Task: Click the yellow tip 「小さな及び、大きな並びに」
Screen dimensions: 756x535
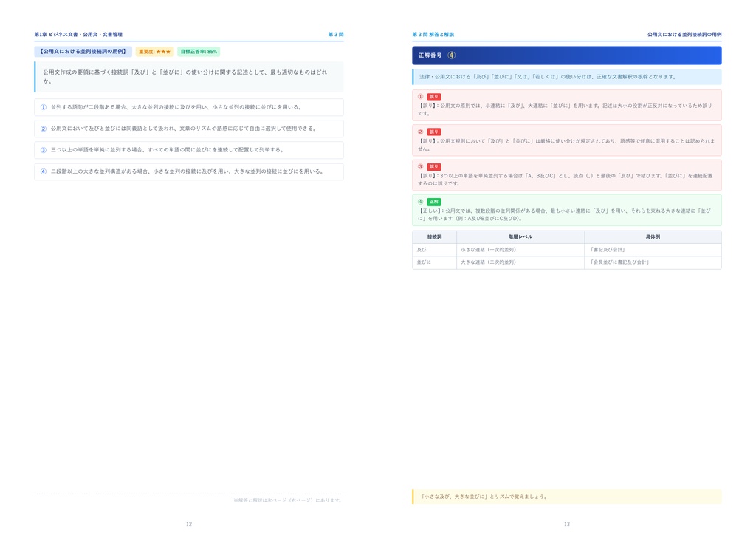Action: [566, 497]
